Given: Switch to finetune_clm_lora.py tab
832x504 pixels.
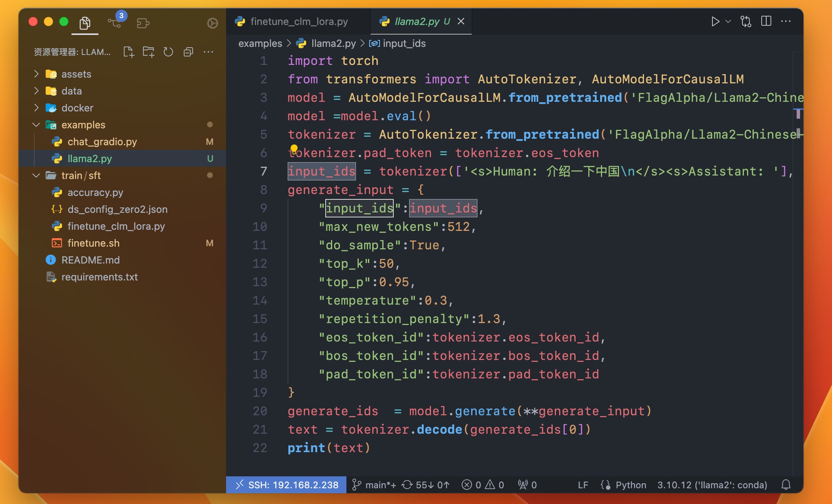Looking at the screenshot, I should (299, 22).
